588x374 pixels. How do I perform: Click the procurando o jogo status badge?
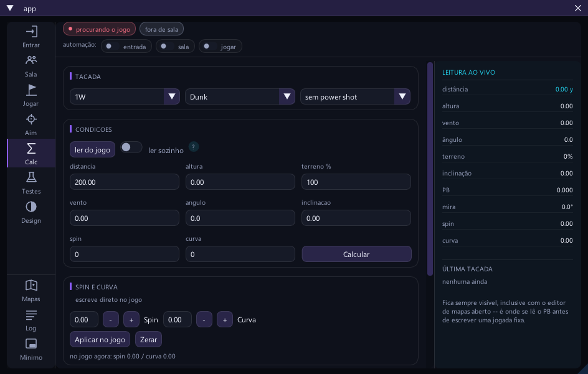(x=100, y=29)
